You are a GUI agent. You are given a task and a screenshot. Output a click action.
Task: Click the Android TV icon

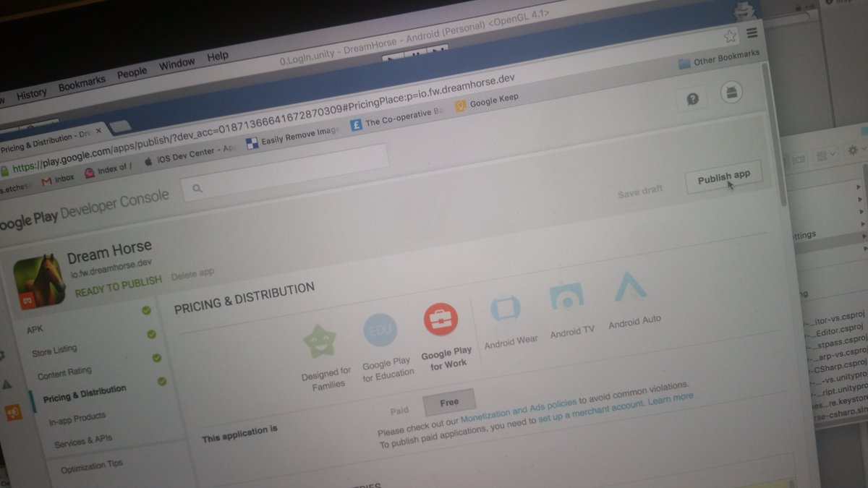[x=566, y=298]
